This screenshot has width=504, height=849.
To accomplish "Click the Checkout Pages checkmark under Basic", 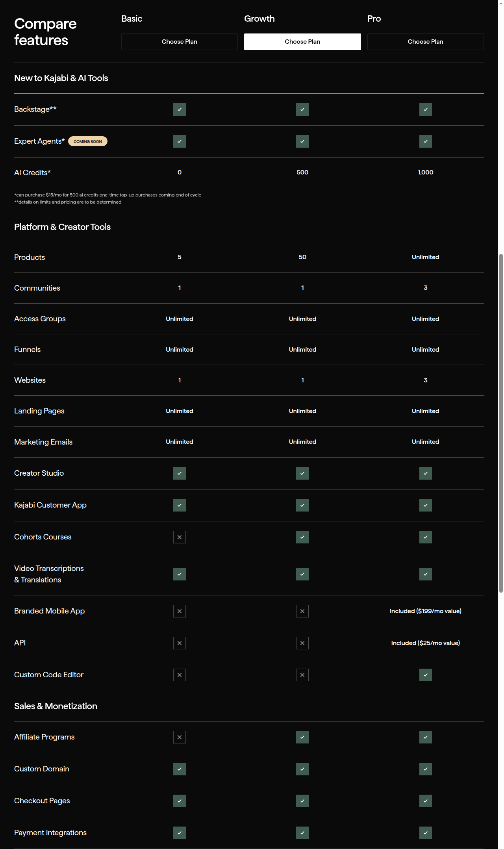I will [x=180, y=801].
